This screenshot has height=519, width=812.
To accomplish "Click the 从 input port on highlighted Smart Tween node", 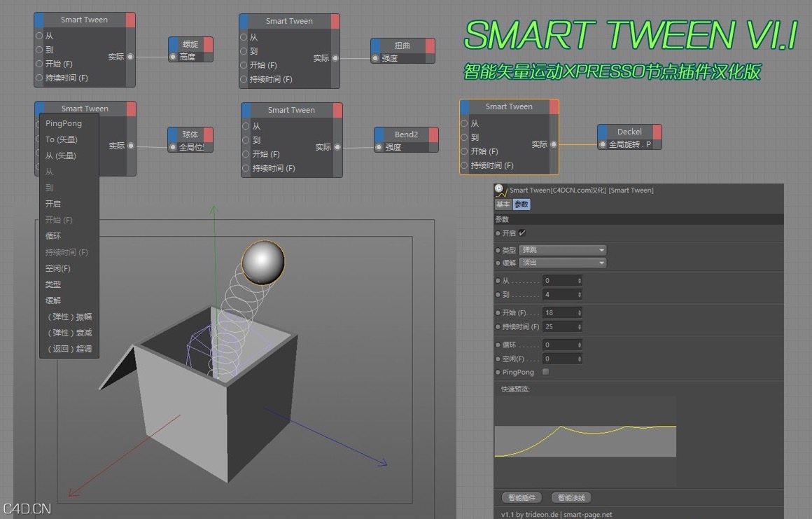I will tap(463, 123).
